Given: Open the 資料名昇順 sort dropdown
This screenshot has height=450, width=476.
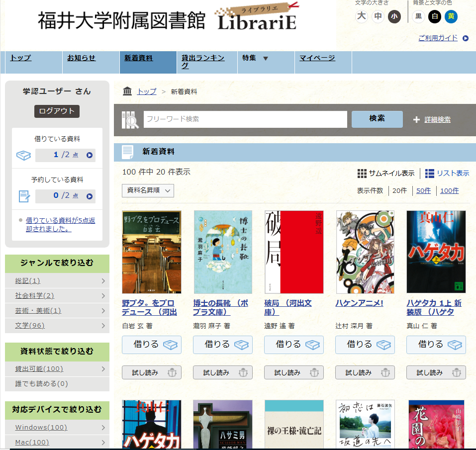Looking at the screenshot, I should 148,190.
